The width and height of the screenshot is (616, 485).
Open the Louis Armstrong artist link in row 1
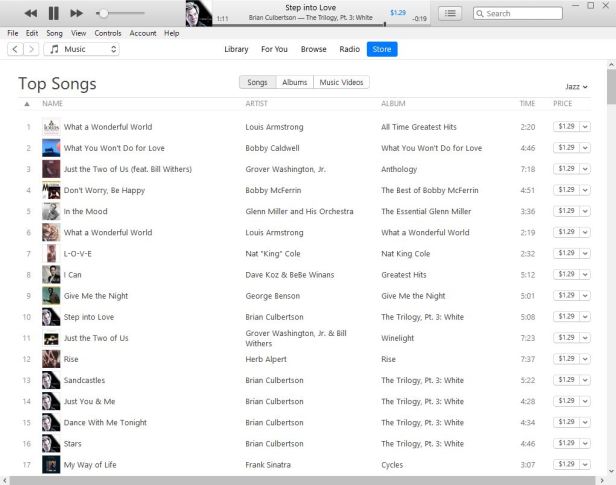(274, 127)
